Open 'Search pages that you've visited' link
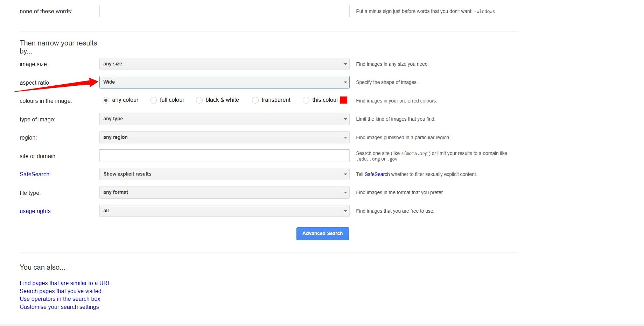 coord(61,291)
